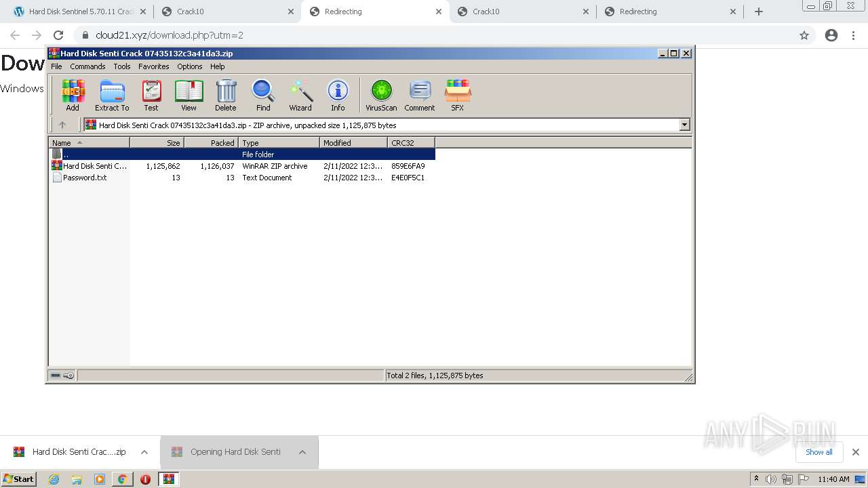
Task: Sort by Name column header
Action: click(89, 142)
